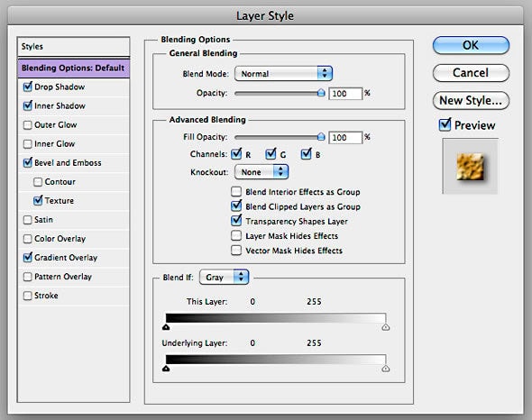
Task: Select Blending Options: Default in styles list
Action: (x=74, y=68)
